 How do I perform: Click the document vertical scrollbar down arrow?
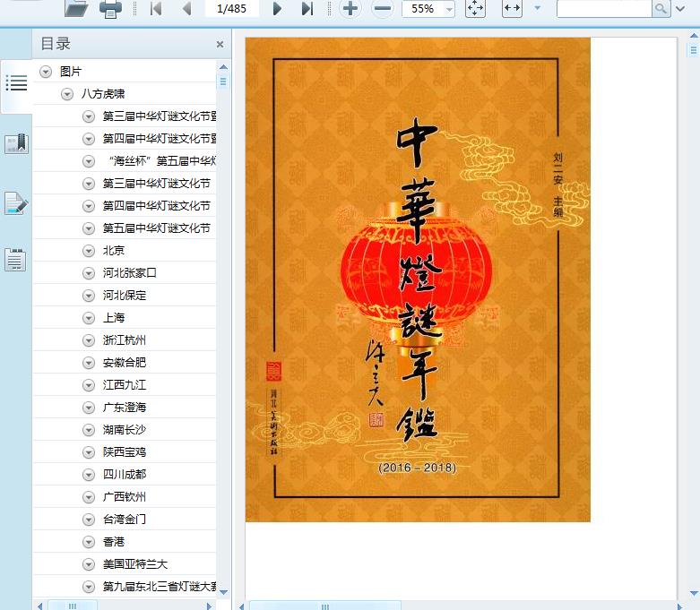click(x=694, y=593)
